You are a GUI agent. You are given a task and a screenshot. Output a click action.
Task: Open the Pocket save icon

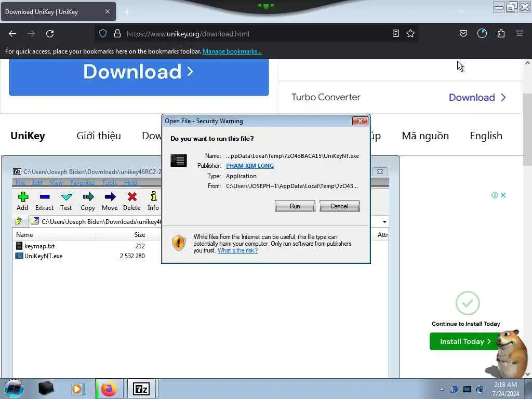tap(463, 33)
